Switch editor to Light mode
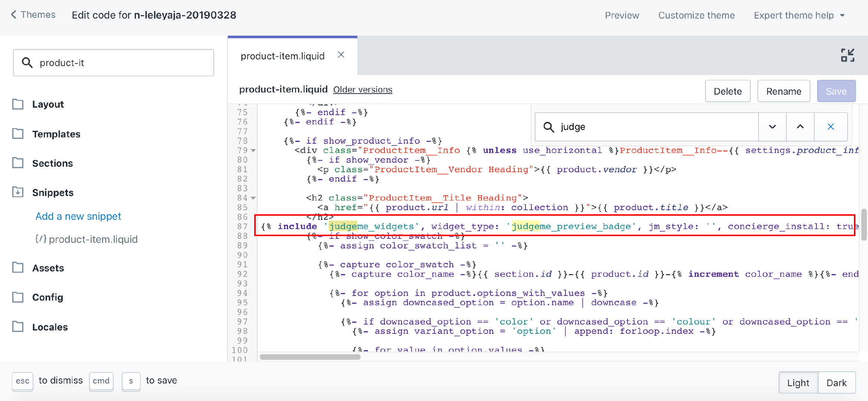The image size is (868, 401). pyautogui.click(x=798, y=383)
